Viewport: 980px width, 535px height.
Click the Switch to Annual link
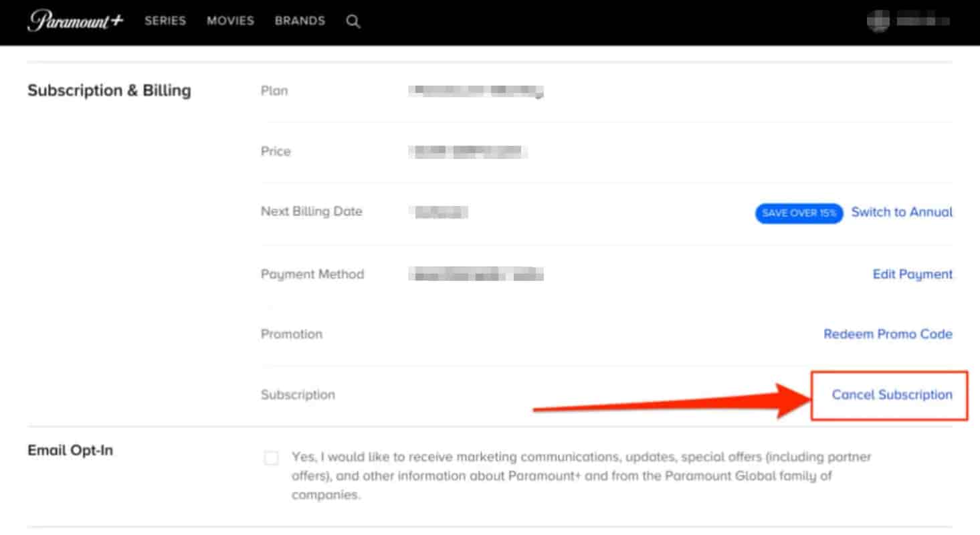(x=902, y=212)
